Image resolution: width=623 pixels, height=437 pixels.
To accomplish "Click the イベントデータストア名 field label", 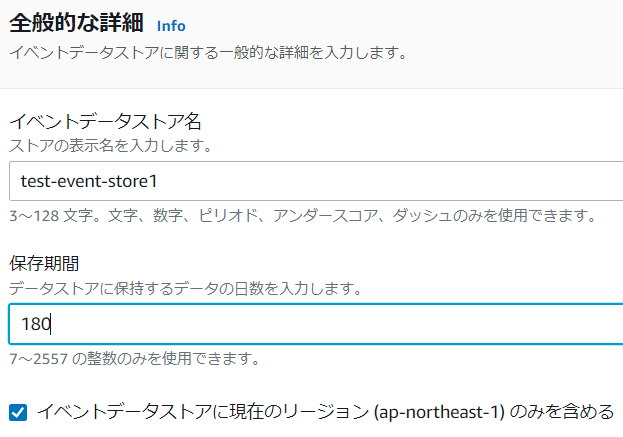I will (106, 122).
